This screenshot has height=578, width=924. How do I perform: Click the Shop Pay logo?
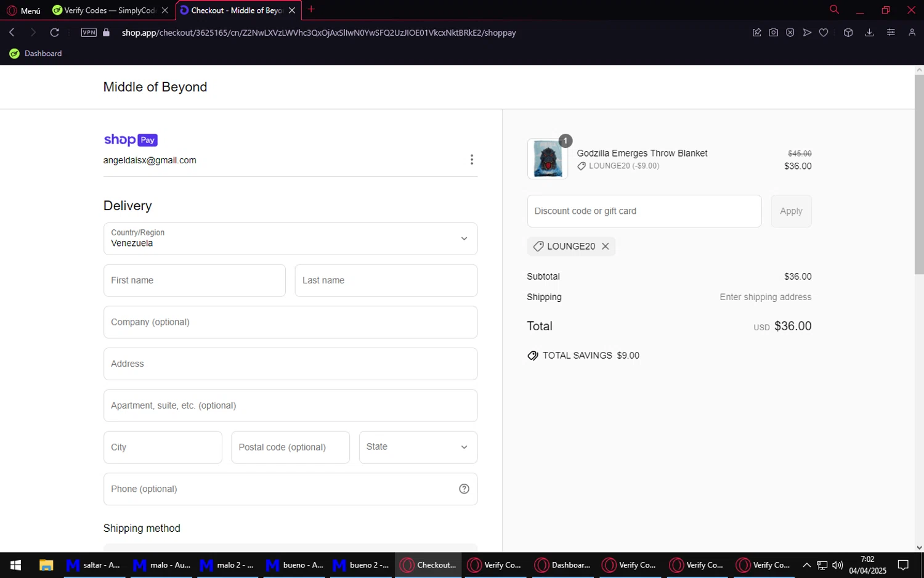131,140
